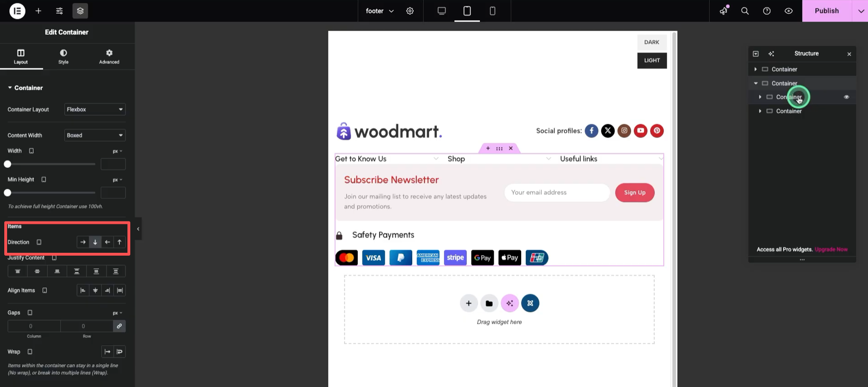
Task: Open What's New notifications icon
Action: (x=723, y=11)
